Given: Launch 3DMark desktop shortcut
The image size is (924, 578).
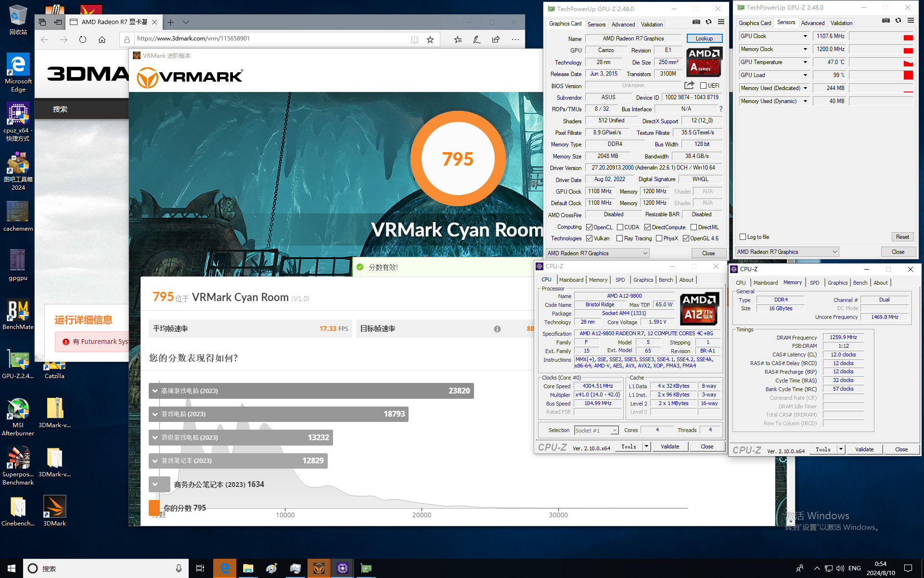Looking at the screenshot, I should [x=54, y=511].
